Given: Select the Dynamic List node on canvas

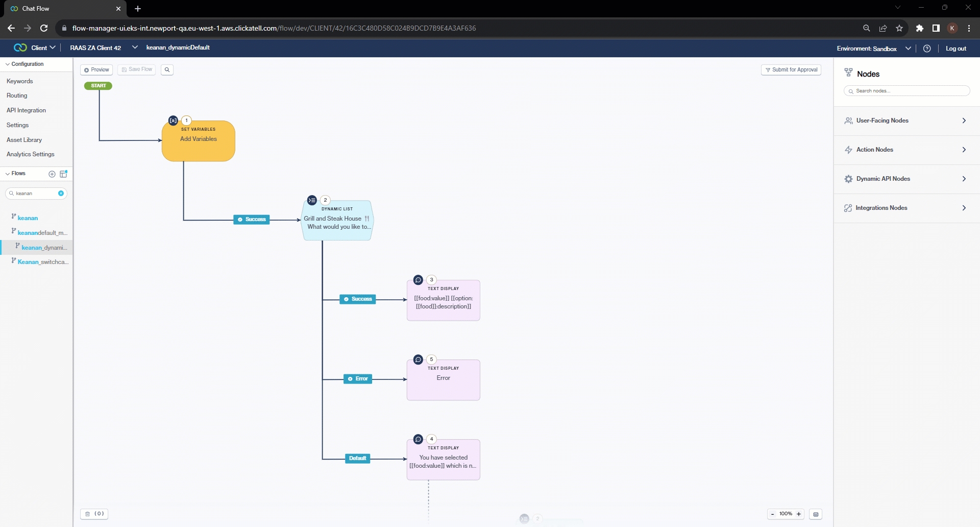Looking at the screenshot, I should 337,221.
